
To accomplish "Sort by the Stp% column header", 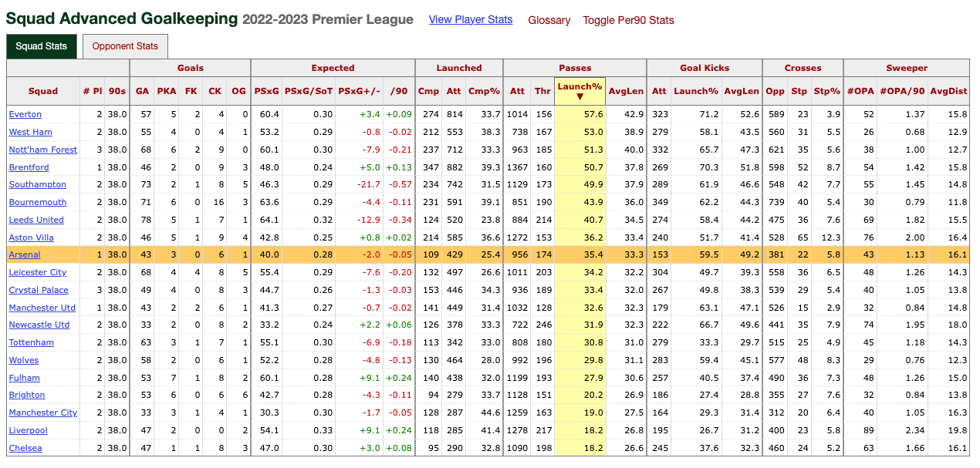I will (826, 91).
